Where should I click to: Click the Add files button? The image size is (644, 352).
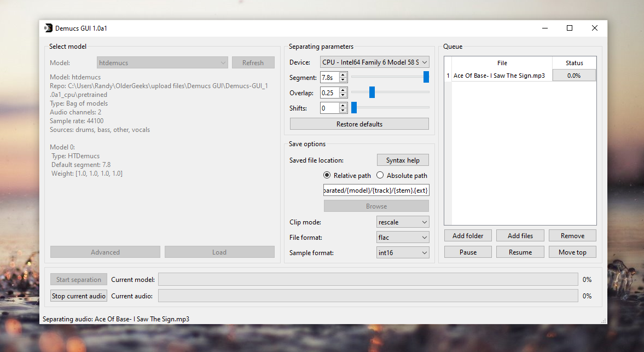tap(520, 236)
